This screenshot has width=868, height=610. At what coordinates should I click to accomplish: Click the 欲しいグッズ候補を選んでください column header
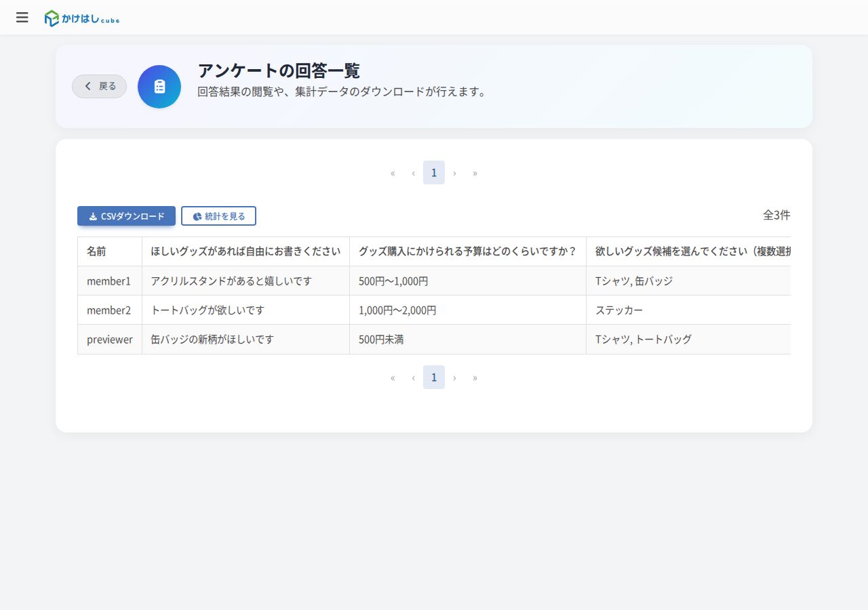[689, 251]
